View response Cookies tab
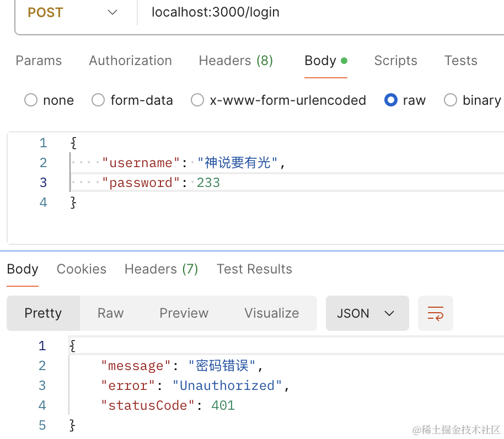Screen dimensions: 504x439 click(82, 269)
